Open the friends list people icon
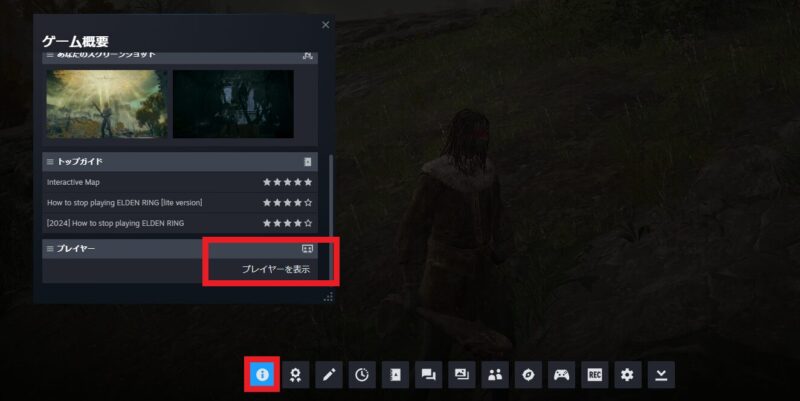Viewport: 800px width, 401px height. click(x=495, y=375)
